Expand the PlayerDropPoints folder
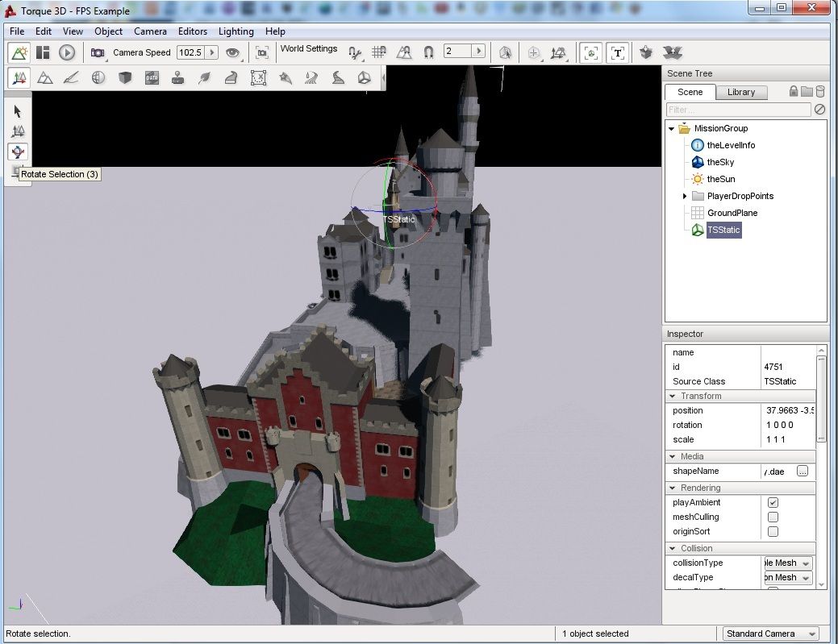838x644 pixels. click(x=685, y=196)
